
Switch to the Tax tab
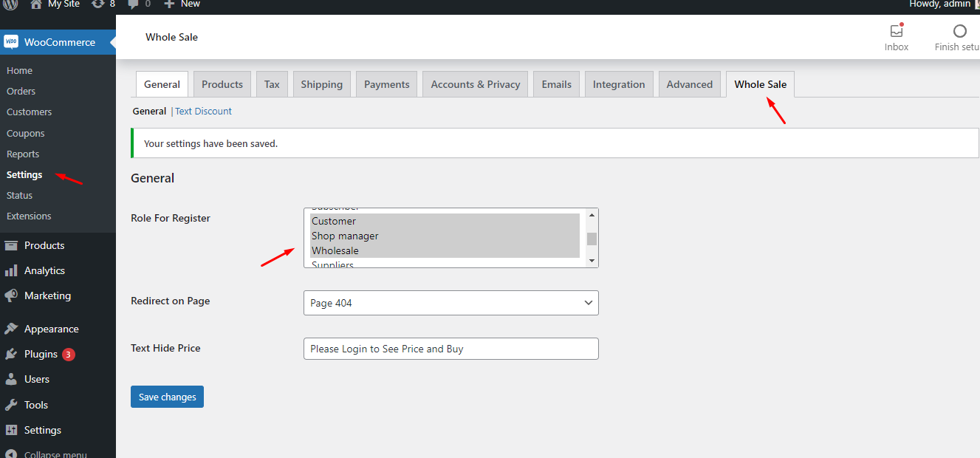[x=273, y=84]
